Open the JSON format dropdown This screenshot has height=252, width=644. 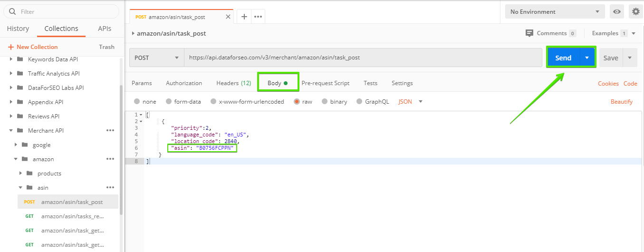(411, 101)
